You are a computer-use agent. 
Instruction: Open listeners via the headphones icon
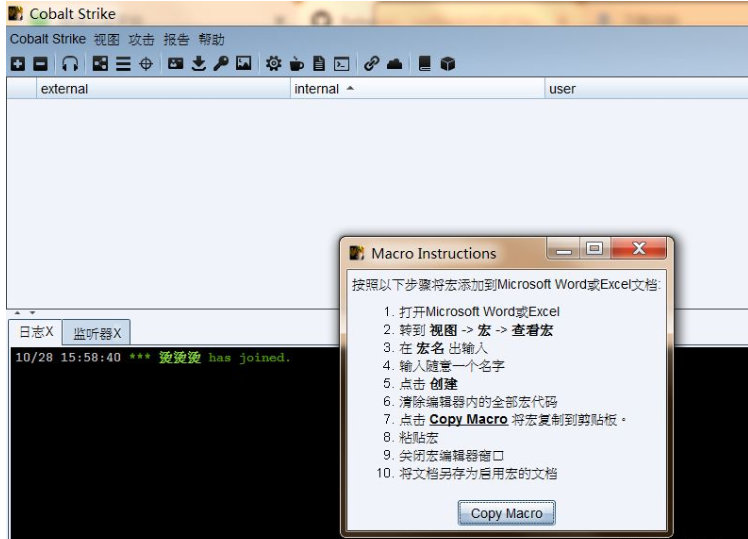click(70, 63)
